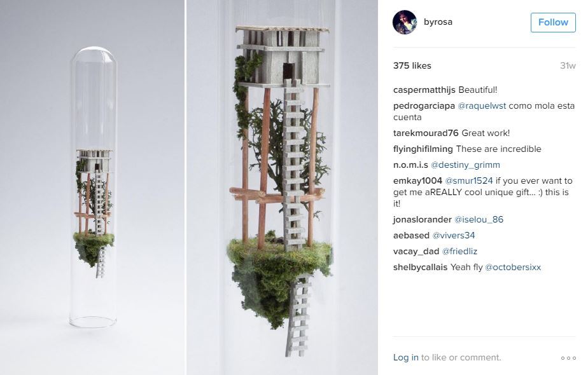
Task: Go to tarekmourad76's profile
Action: tap(426, 133)
